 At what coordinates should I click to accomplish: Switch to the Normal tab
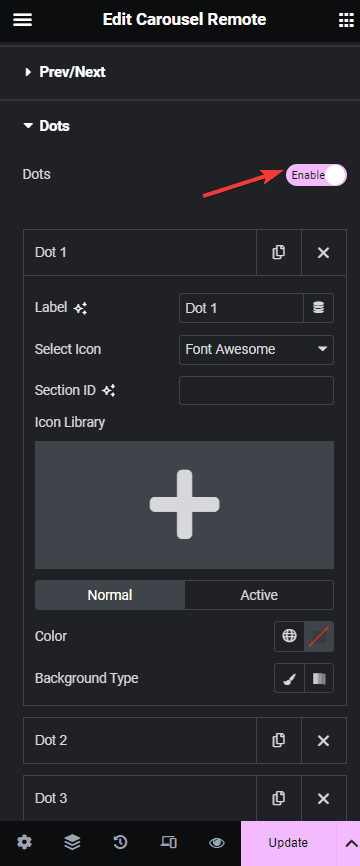[x=110, y=595]
